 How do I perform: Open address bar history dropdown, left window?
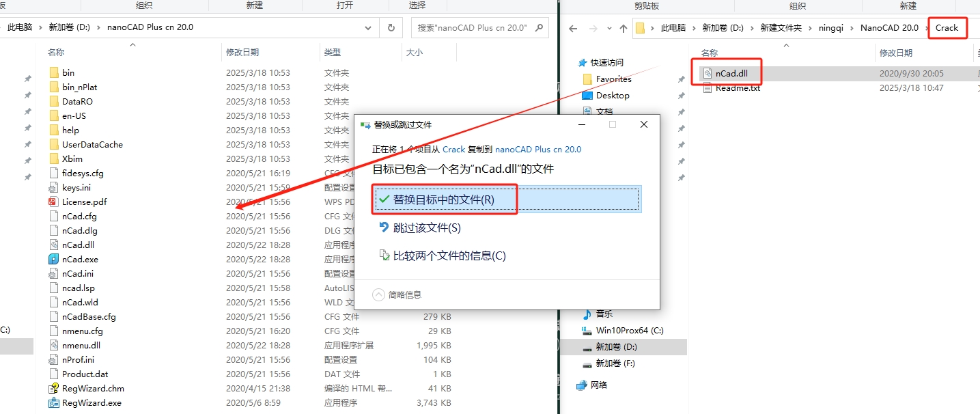[x=369, y=27]
